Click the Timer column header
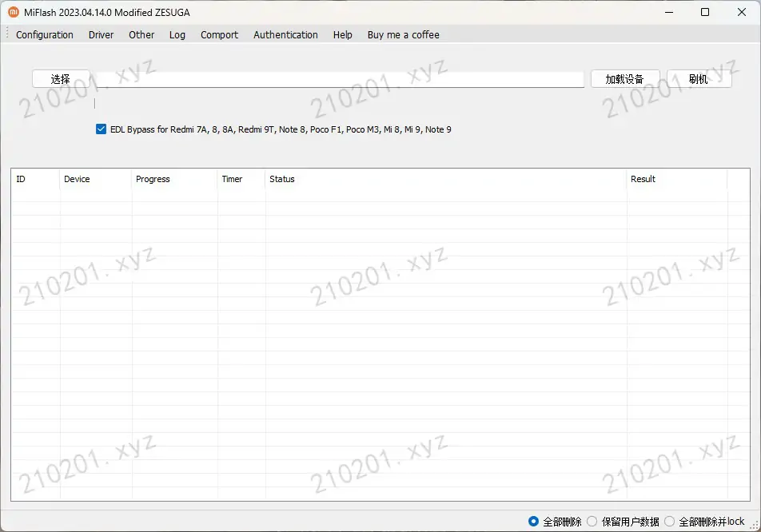This screenshot has width=761, height=532. pos(241,179)
